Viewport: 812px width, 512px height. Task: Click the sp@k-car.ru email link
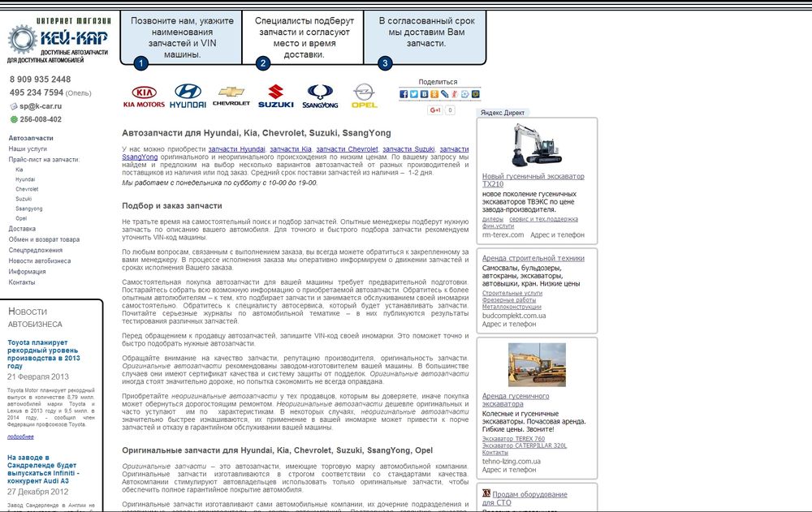[x=41, y=106]
